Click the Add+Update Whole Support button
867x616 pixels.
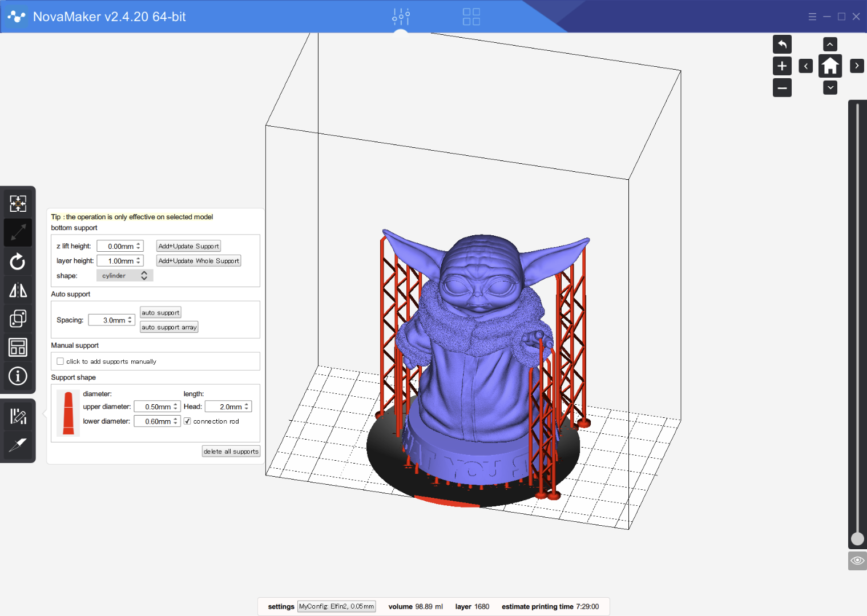pos(199,261)
